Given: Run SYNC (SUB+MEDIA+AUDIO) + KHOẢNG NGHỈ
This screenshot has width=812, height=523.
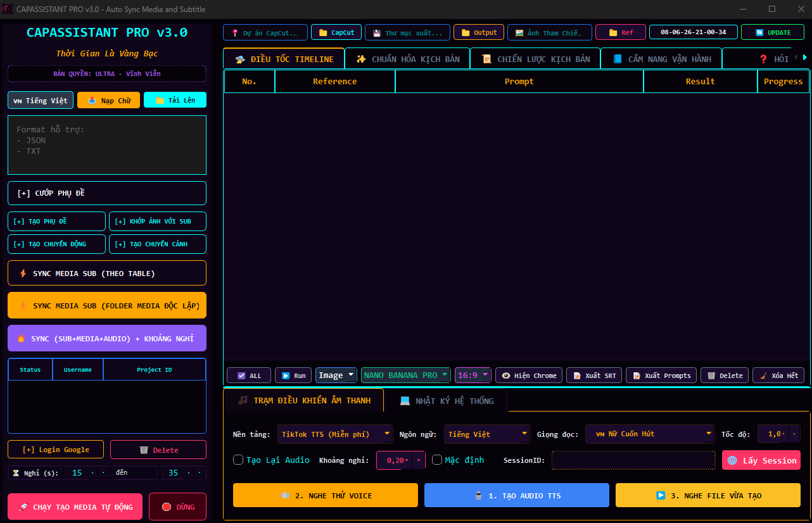Looking at the screenshot, I should (107, 338).
